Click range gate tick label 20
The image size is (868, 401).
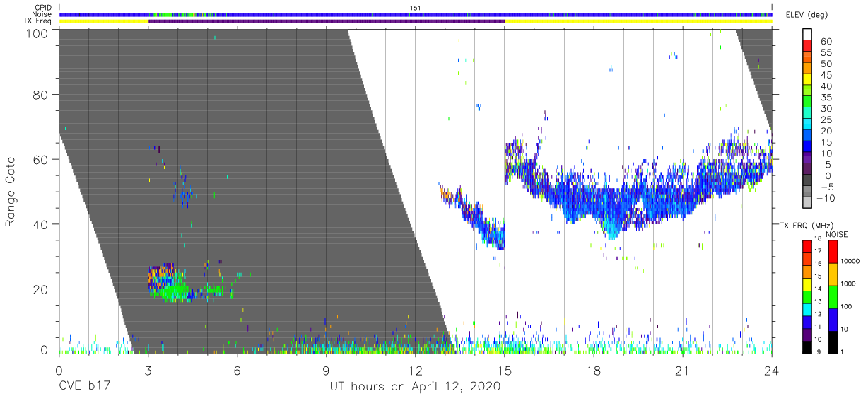pos(41,289)
